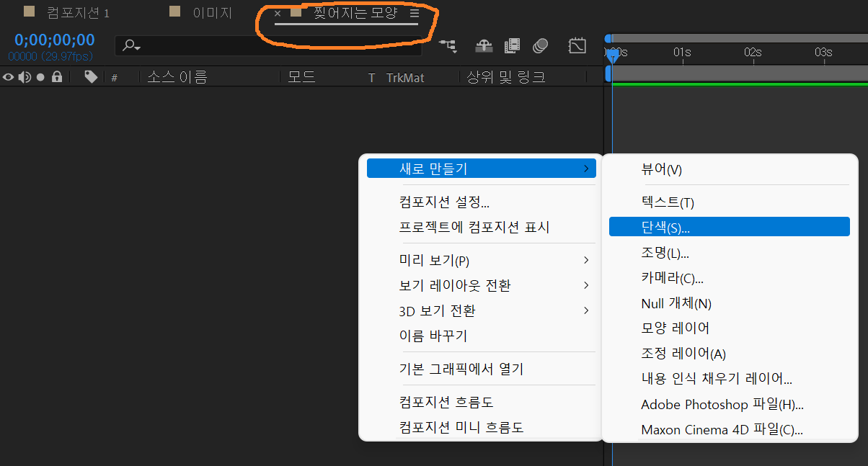The width and height of the screenshot is (868, 466).
Task: Click the eye visibility column header
Action: tap(9, 77)
